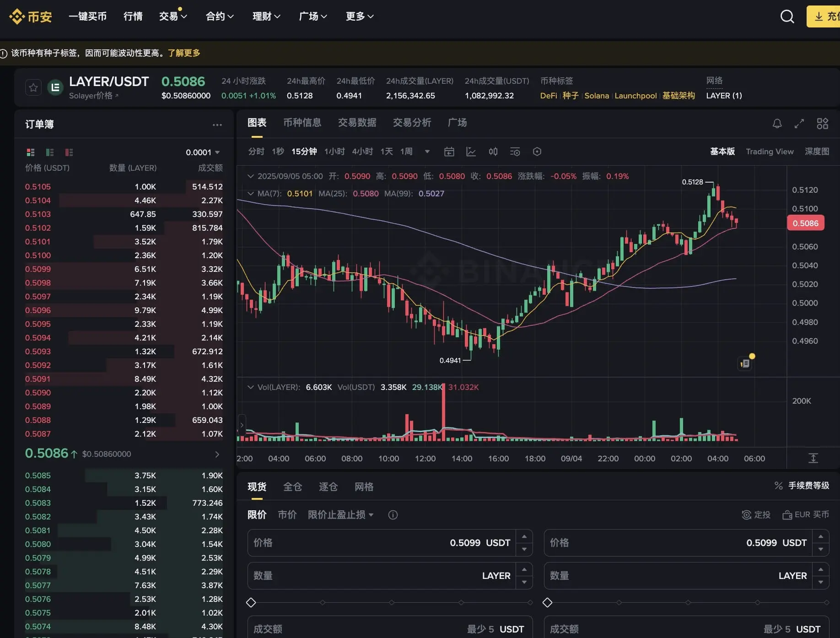This screenshot has width=840, height=638.
Task: Switch chart to Trading View mode
Action: 770,151
